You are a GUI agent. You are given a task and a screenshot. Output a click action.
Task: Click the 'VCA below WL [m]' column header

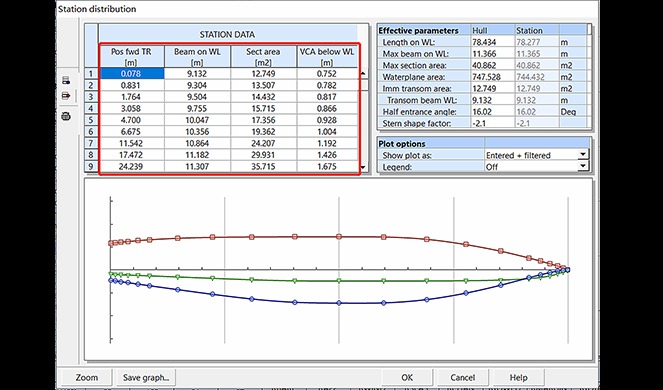327,56
